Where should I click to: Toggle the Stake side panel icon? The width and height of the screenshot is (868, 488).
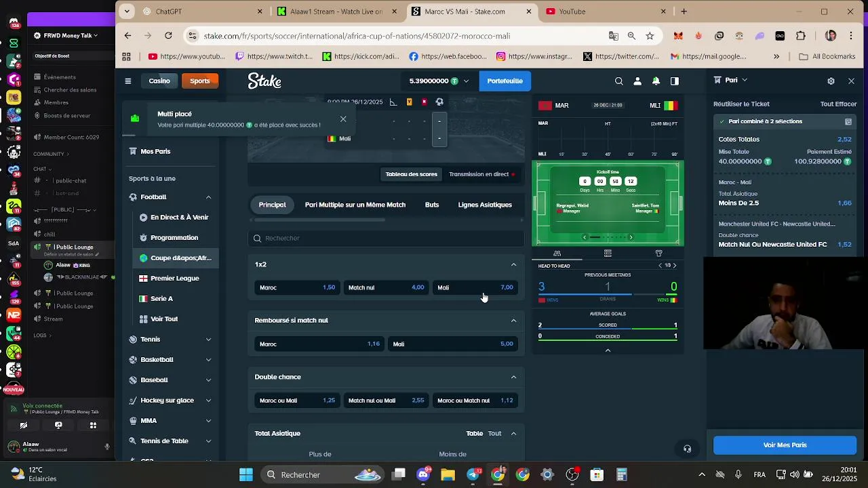pos(674,81)
